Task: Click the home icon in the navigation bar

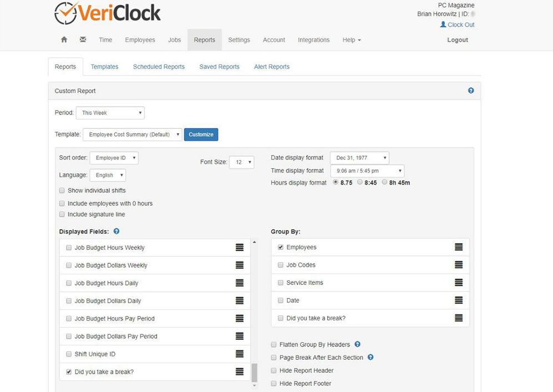Action: click(64, 39)
